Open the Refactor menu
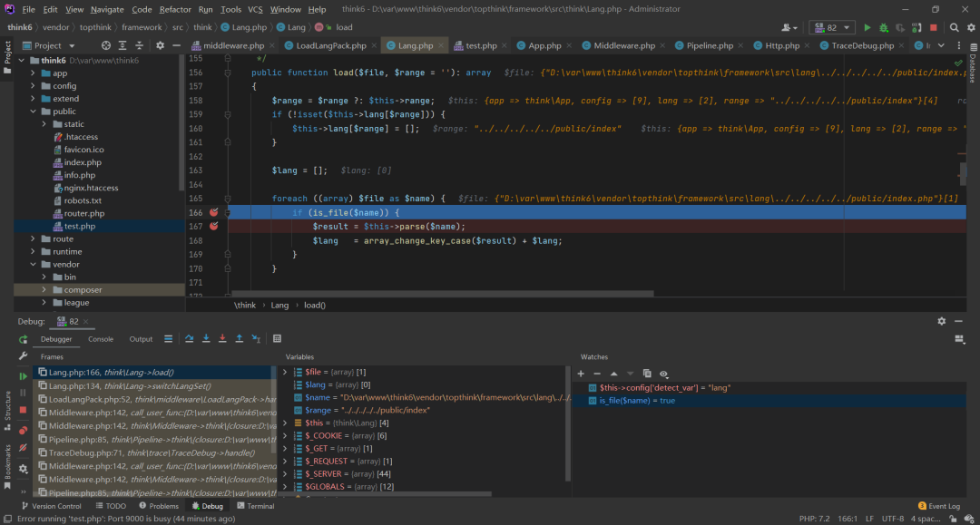Viewport: 980px width, 525px height. (175, 9)
